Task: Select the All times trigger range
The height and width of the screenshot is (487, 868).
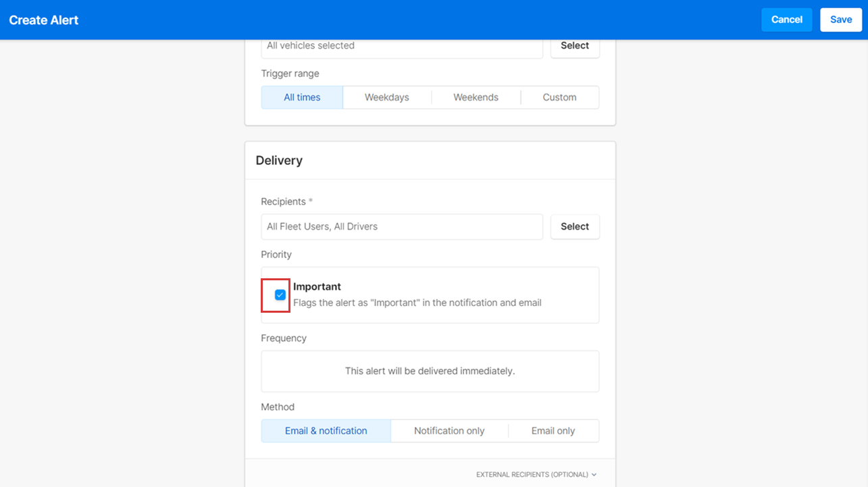Action: 302,97
